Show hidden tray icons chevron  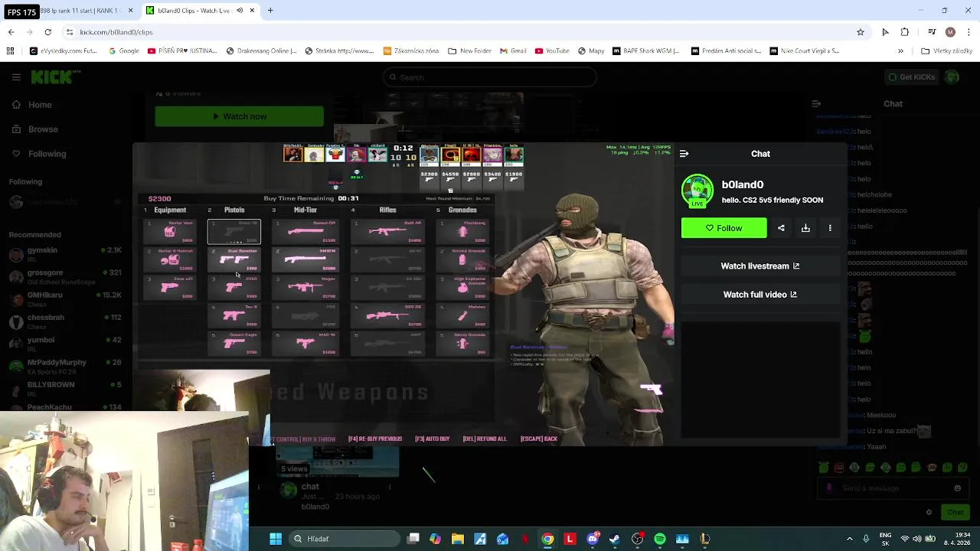pyautogui.click(x=849, y=539)
